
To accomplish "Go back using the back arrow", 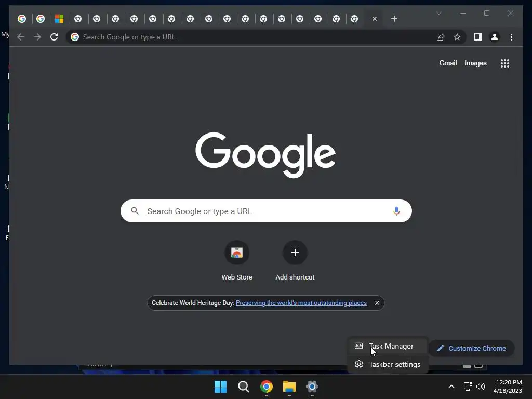I will 21,37.
